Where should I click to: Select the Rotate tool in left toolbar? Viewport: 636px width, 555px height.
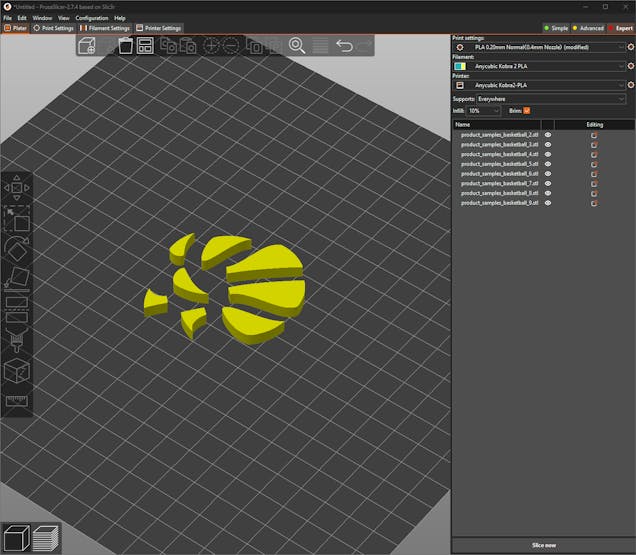[x=16, y=248]
